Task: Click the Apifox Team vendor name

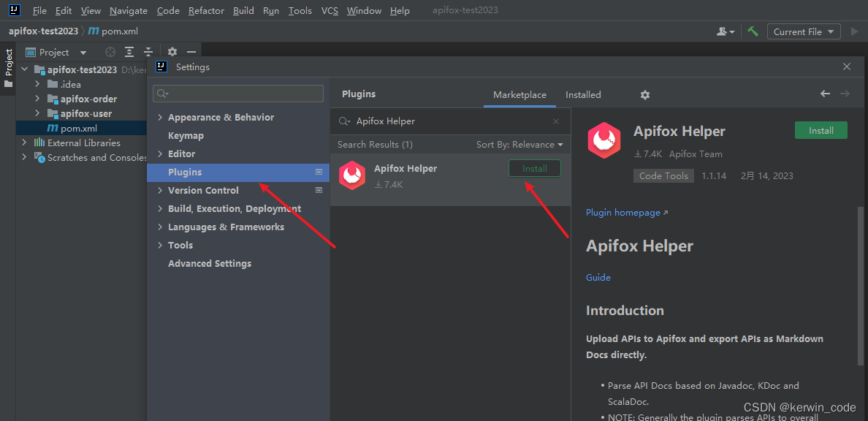Action: pyautogui.click(x=696, y=154)
